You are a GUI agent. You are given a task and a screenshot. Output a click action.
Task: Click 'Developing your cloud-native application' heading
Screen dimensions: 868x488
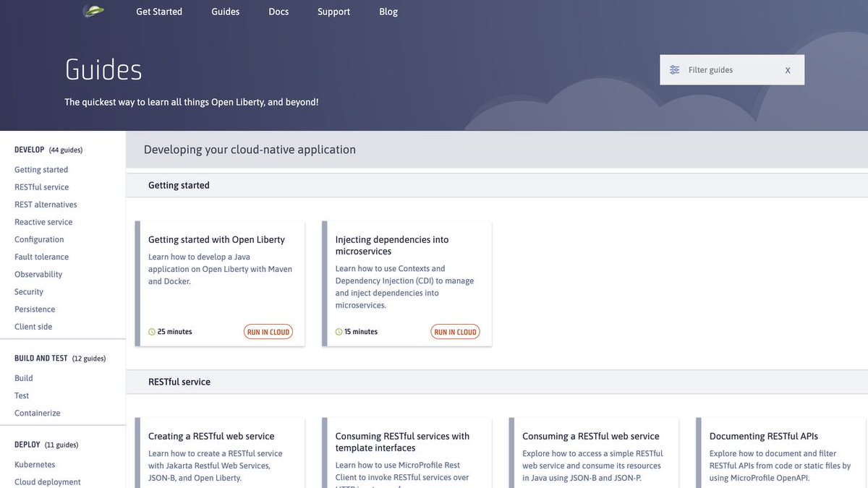tap(250, 150)
